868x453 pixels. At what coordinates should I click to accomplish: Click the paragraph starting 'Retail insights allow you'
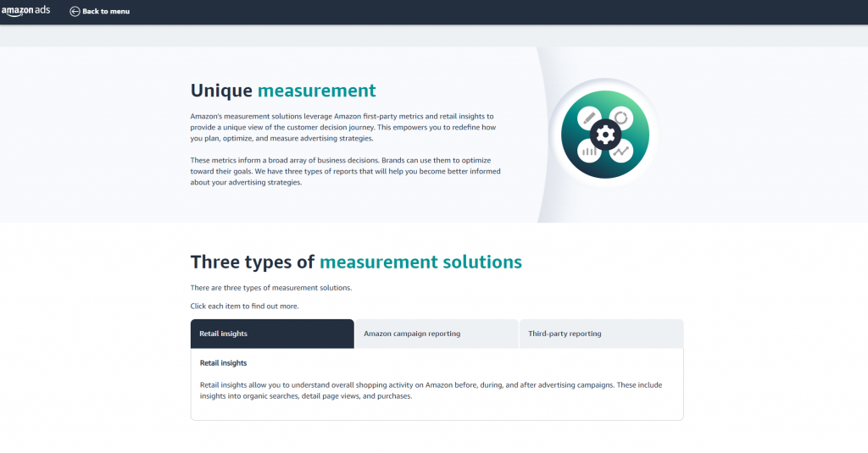431,390
